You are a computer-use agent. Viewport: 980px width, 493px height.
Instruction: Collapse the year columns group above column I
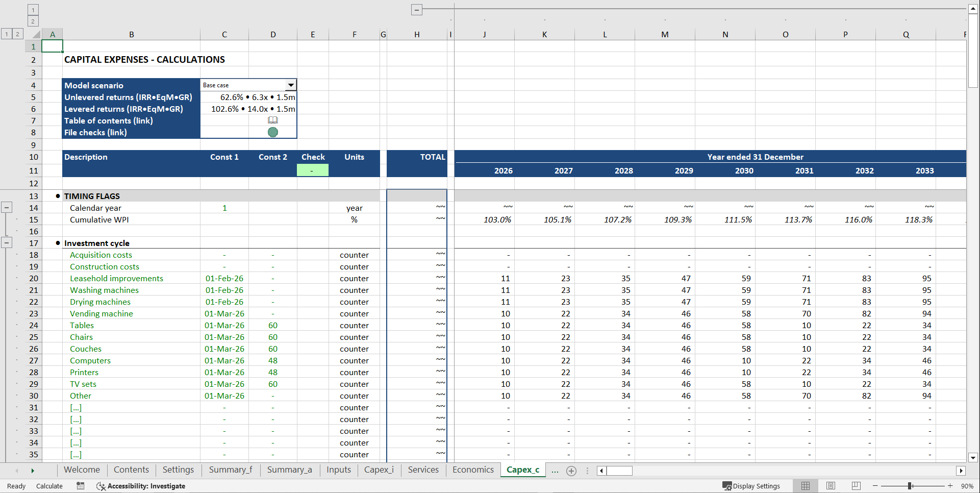[x=417, y=10]
